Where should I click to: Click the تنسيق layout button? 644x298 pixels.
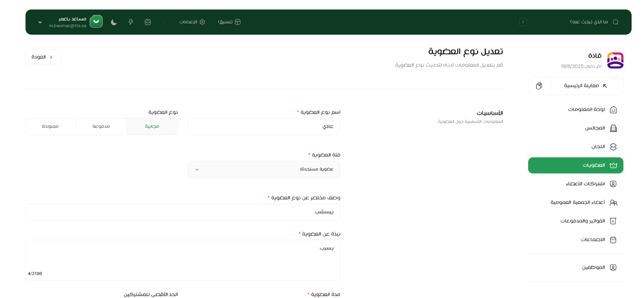click(229, 22)
